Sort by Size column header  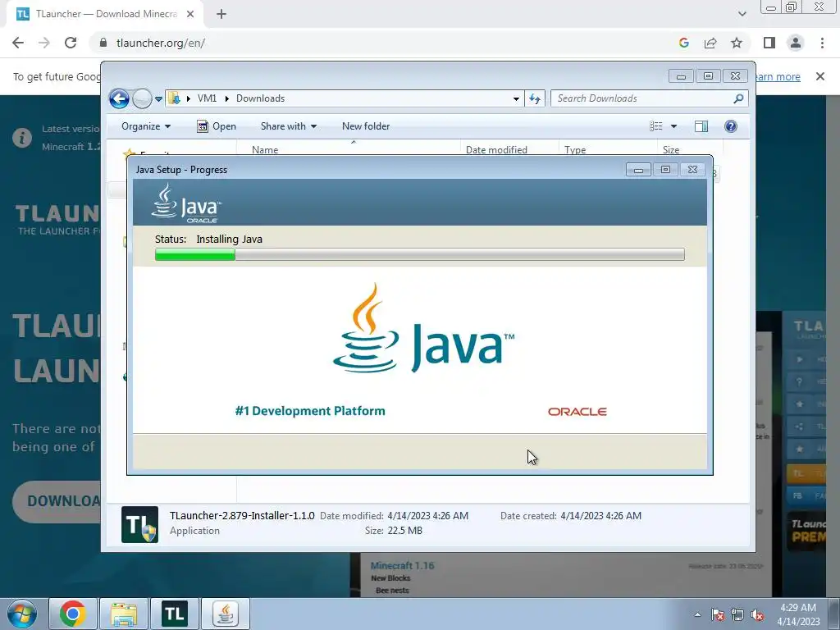690,149
